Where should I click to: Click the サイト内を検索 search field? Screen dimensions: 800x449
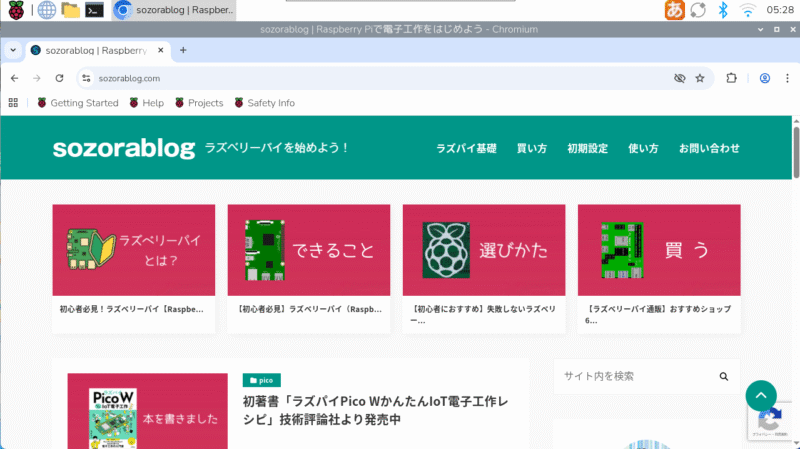click(635, 377)
